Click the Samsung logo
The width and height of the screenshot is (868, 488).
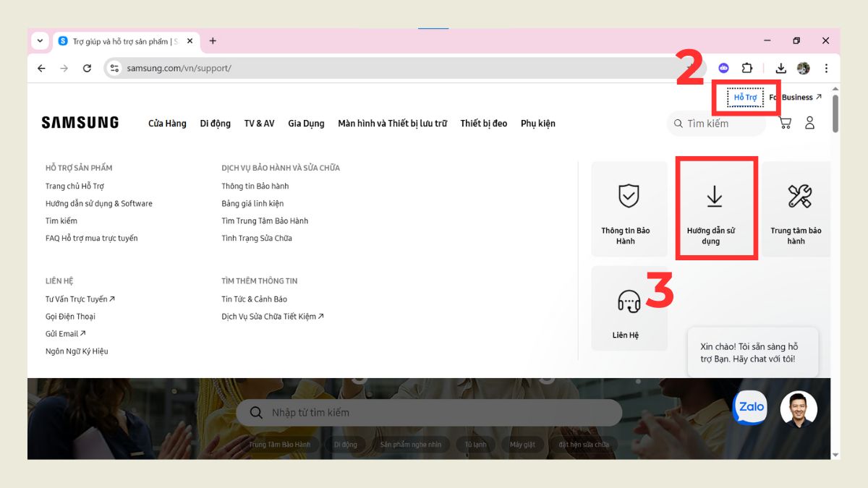(80, 123)
